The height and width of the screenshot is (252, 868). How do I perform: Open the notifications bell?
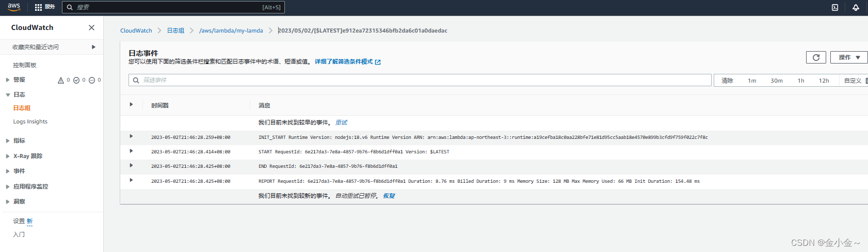pyautogui.click(x=856, y=7)
